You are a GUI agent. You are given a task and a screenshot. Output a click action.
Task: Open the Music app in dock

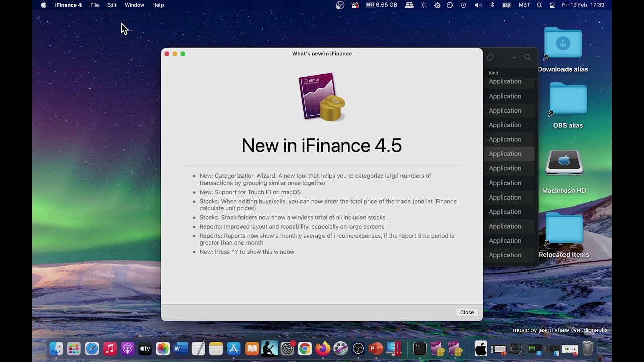point(110,348)
